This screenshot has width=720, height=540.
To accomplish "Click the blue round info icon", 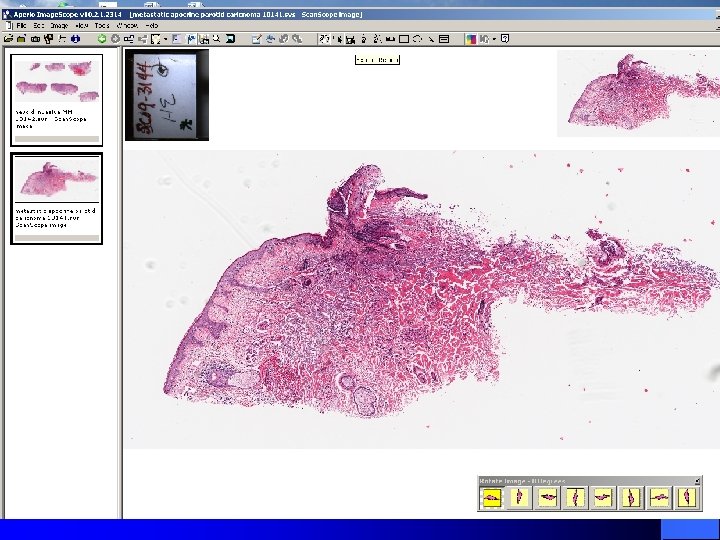I will pos(75,39).
